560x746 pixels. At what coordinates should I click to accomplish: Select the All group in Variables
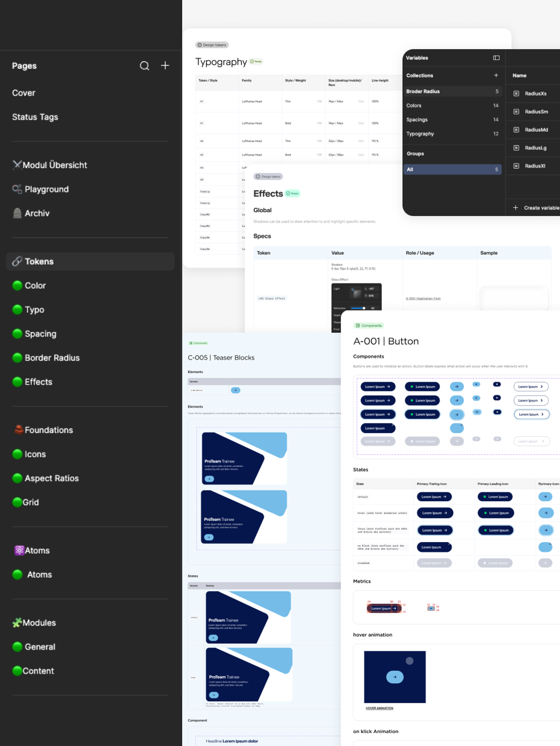coord(453,169)
